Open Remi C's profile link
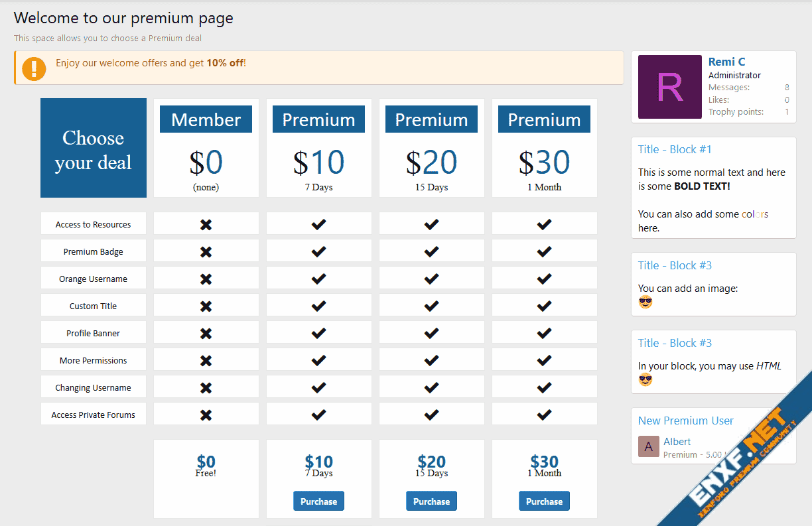 (x=726, y=62)
